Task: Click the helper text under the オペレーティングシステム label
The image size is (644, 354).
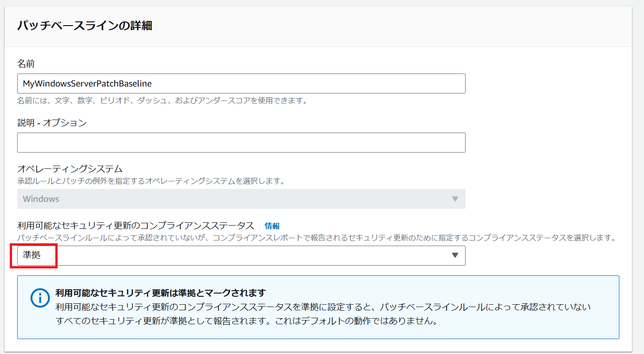Action: point(151,180)
